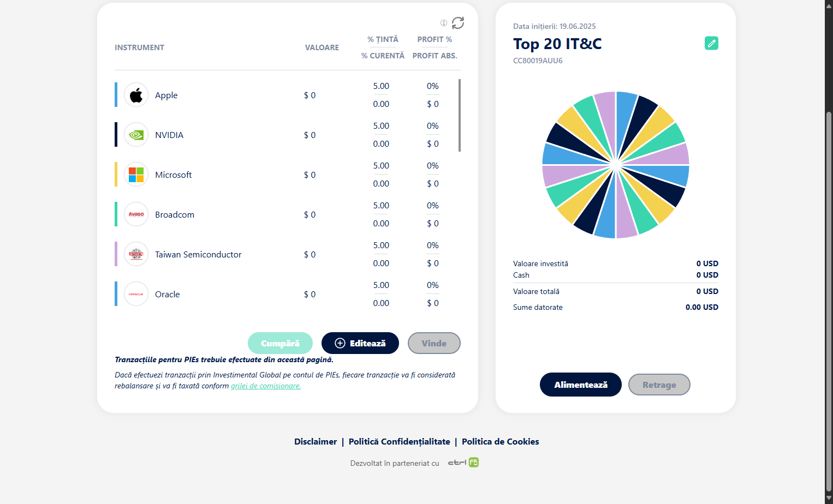
Task: Click the yellow color bar beside Microsoft
Action: 116,175
